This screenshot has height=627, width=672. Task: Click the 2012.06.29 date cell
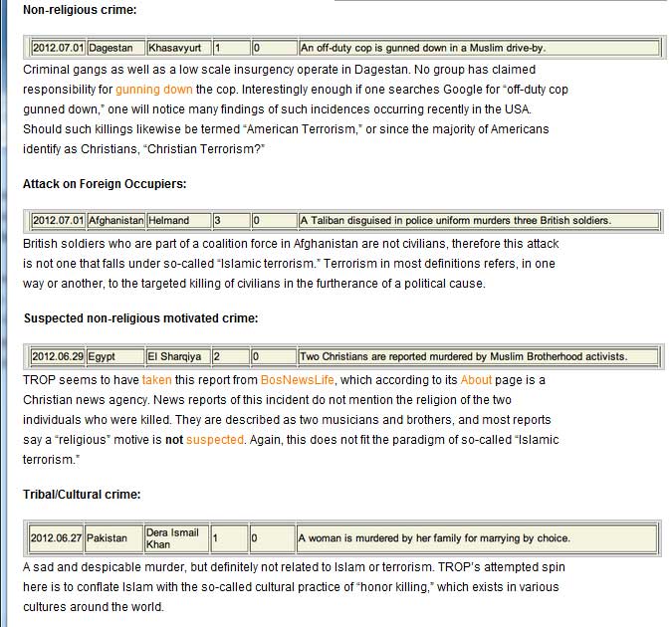click(x=57, y=356)
